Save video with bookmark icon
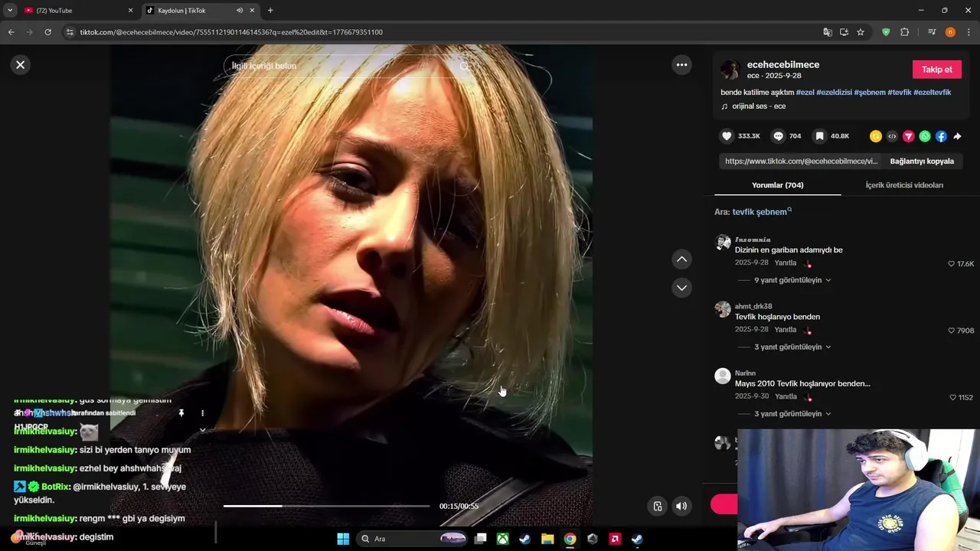This screenshot has width=980, height=551. 819,136
